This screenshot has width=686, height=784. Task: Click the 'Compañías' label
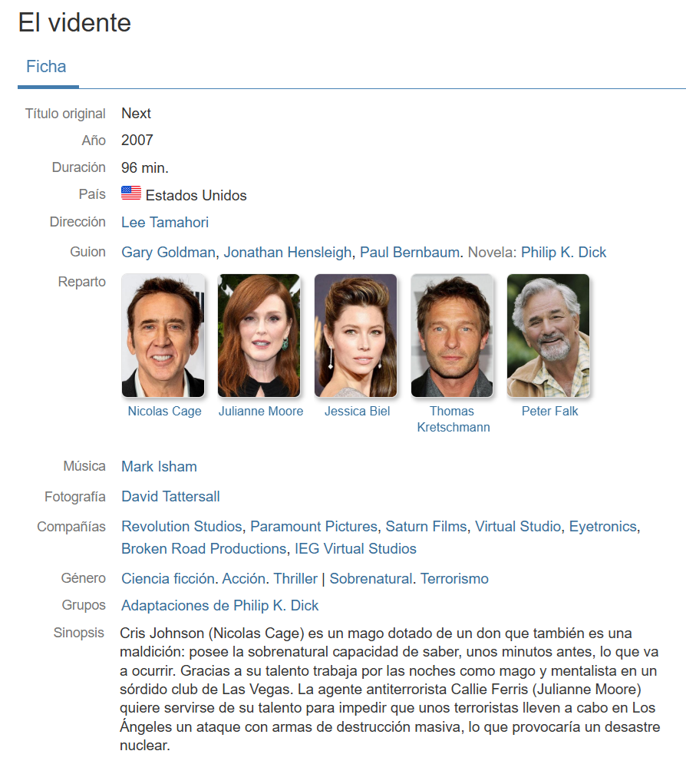point(71,527)
